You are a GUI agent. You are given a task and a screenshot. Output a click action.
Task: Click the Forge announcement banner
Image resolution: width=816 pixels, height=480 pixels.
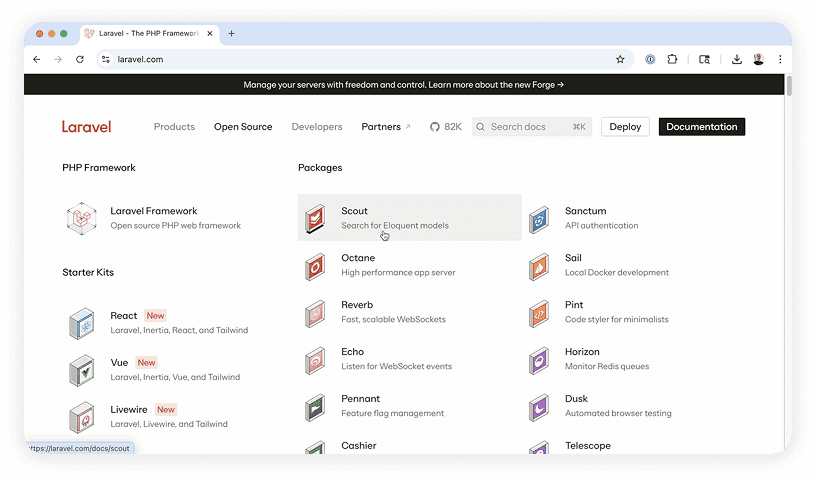click(x=404, y=84)
